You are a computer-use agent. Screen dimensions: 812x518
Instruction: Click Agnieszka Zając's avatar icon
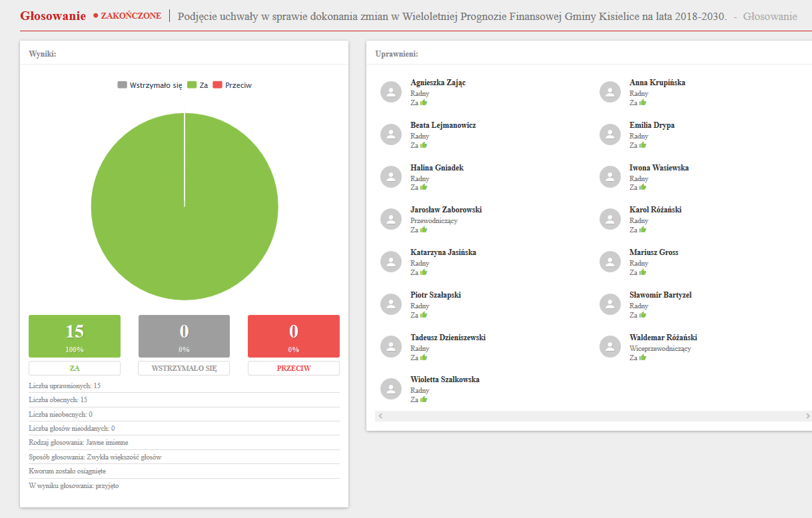(391, 92)
